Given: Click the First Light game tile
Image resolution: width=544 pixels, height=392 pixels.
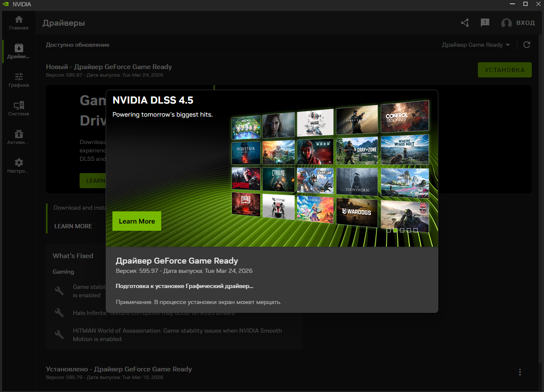Looking at the screenshot, I should 357,120.
